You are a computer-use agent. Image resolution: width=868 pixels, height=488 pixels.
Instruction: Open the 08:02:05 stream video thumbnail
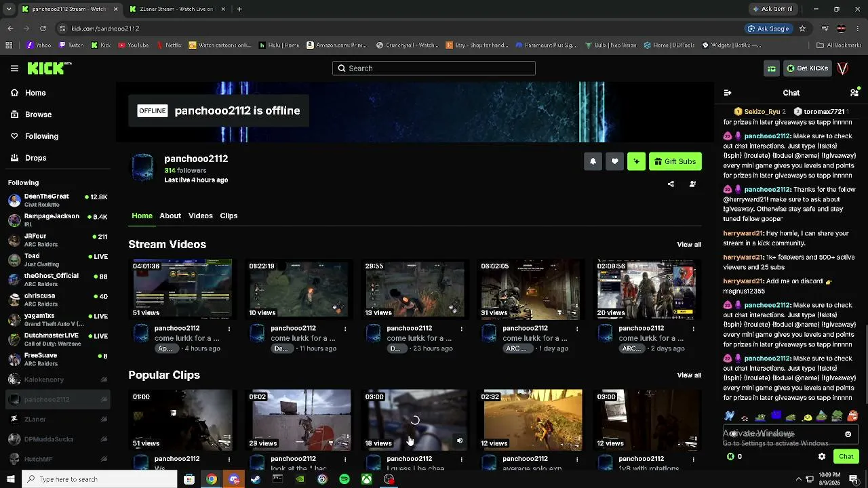pos(530,289)
